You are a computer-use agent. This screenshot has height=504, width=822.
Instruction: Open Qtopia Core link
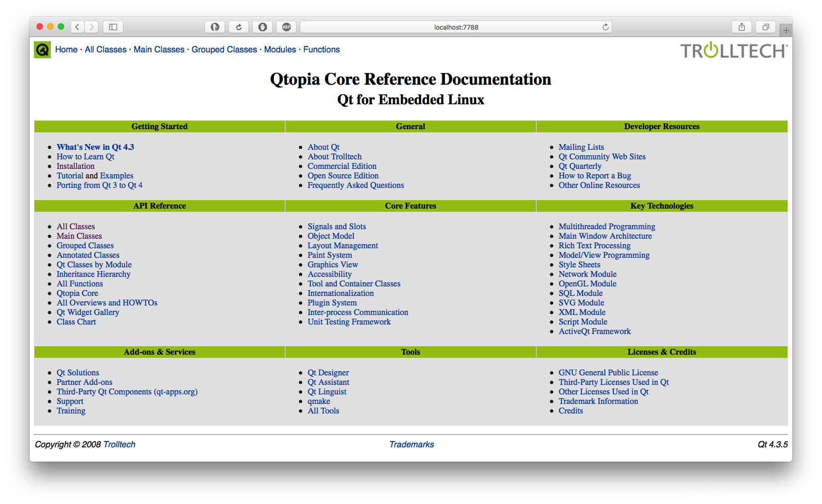tap(77, 293)
